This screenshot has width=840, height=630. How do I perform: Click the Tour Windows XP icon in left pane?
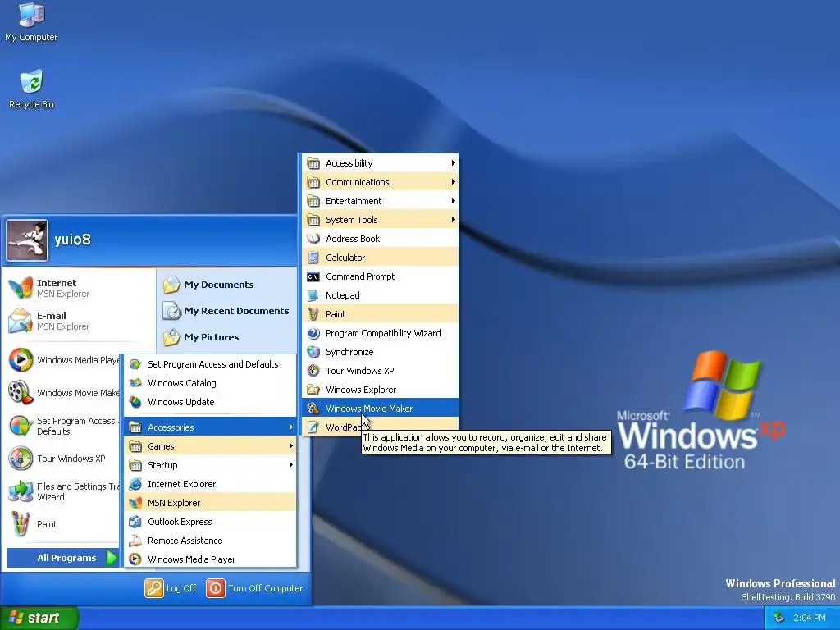[x=21, y=459]
